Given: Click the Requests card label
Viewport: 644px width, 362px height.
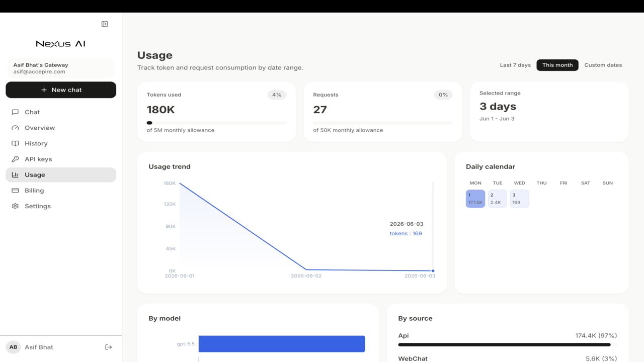Looking at the screenshot, I should 326,95.
